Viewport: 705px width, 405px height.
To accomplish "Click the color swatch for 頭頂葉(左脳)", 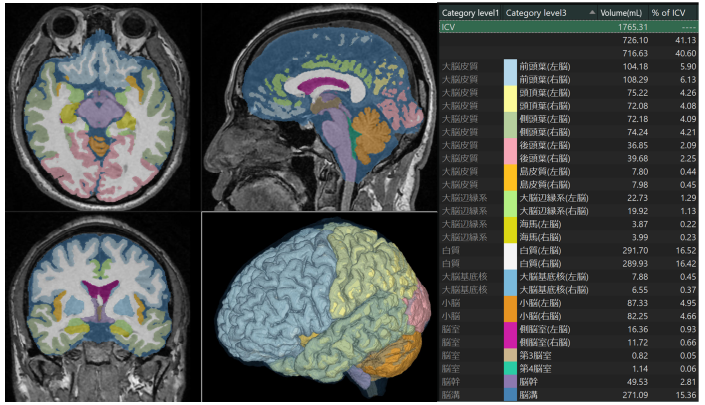I will [510, 93].
